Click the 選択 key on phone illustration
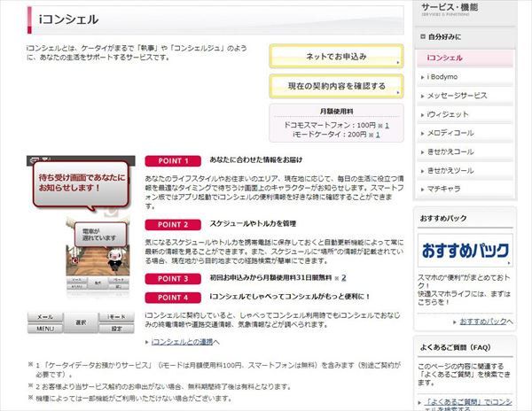The width and height of the screenshot is (532, 411). click(x=81, y=322)
